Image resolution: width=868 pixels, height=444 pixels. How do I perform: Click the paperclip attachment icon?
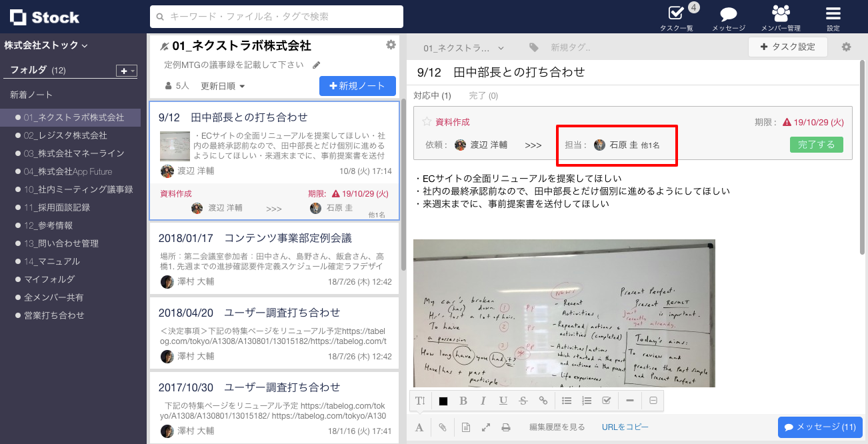pyautogui.click(x=442, y=427)
